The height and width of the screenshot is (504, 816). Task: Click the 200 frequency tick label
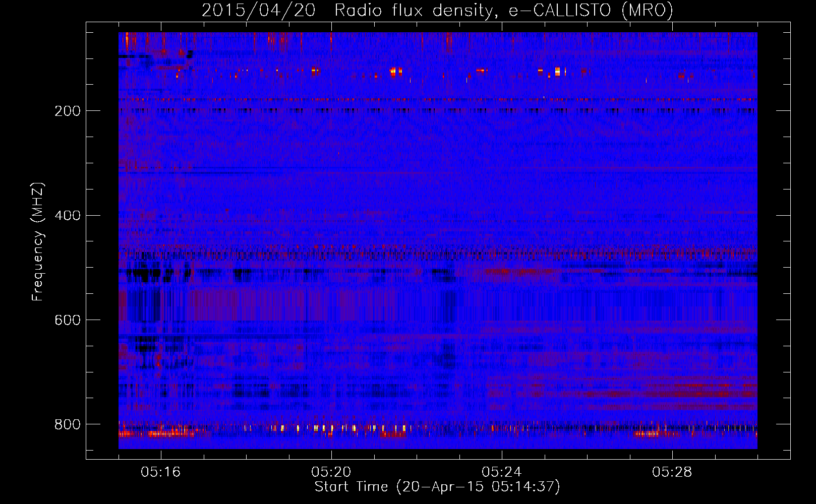[x=68, y=111]
